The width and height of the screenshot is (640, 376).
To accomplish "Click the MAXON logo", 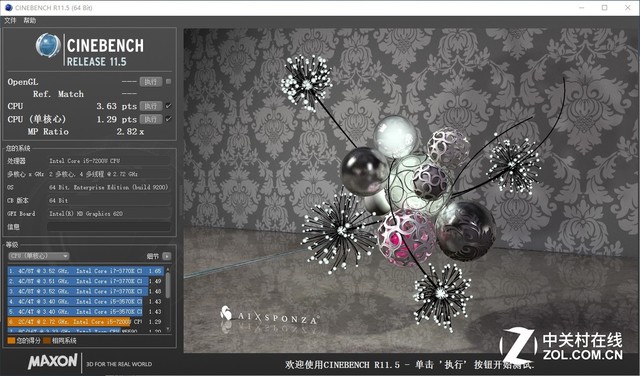I will (53, 361).
